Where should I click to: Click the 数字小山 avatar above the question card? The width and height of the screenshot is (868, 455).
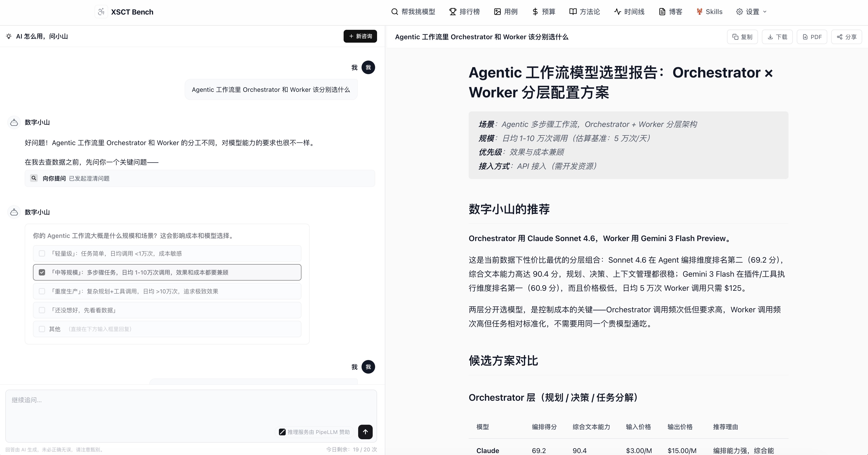14,212
